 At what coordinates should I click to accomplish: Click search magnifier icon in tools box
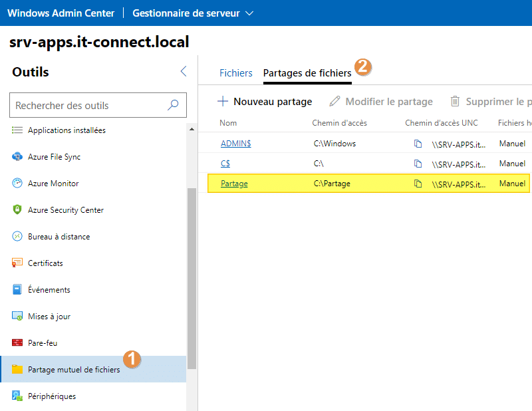(173, 105)
